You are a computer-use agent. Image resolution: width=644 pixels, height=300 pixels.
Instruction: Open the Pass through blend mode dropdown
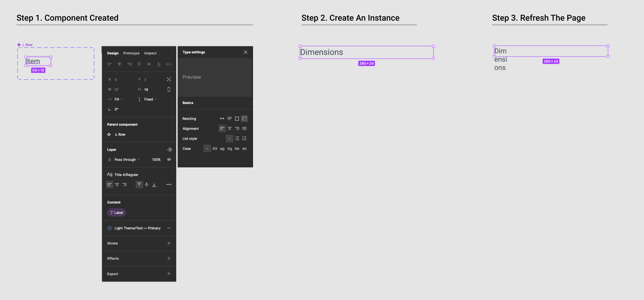tap(127, 160)
